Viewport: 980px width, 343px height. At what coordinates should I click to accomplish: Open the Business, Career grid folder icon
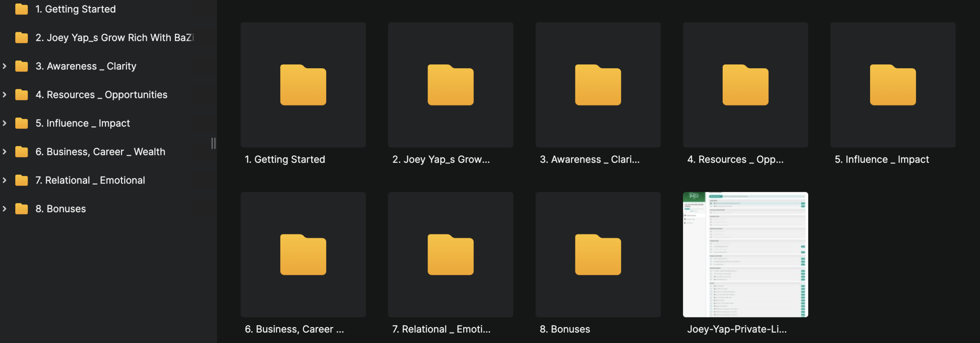(303, 255)
